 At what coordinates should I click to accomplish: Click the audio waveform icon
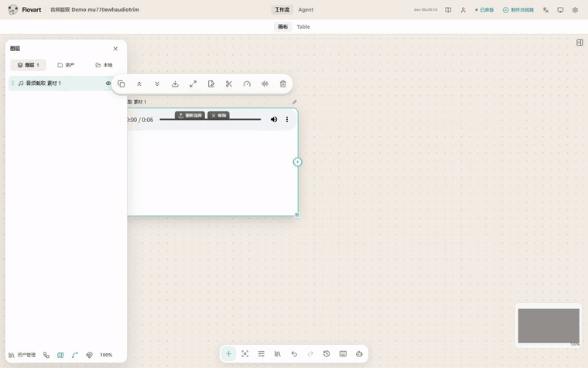[x=265, y=84]
